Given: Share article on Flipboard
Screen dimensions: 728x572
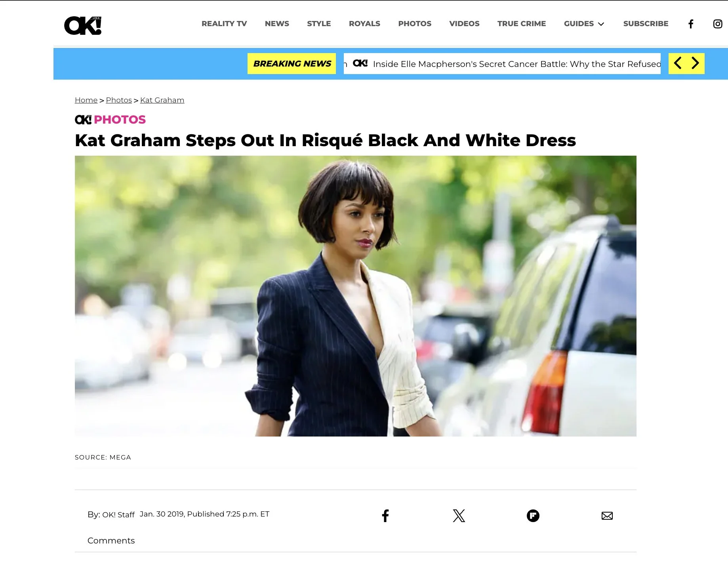Looking at the screenshot, I should coord(533,516).
